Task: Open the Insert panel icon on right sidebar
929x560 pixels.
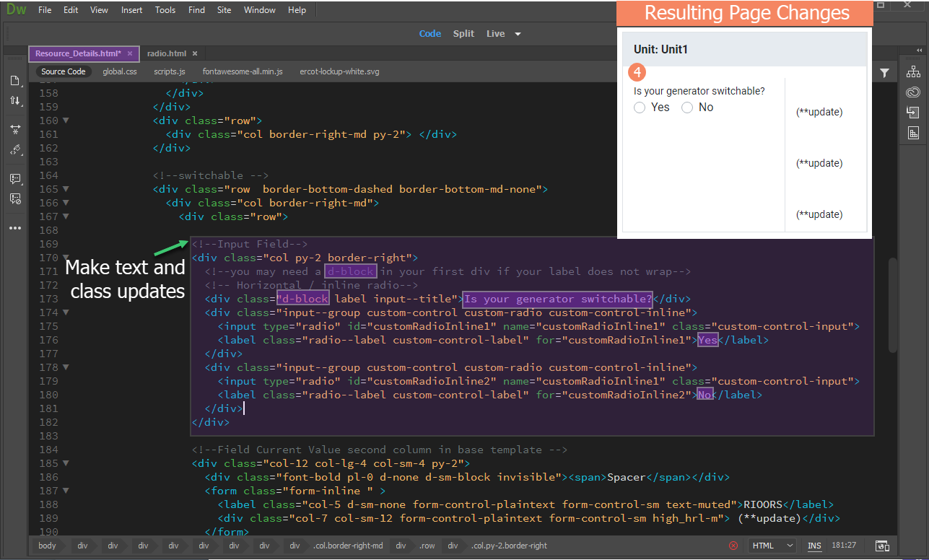Action: 913,112
